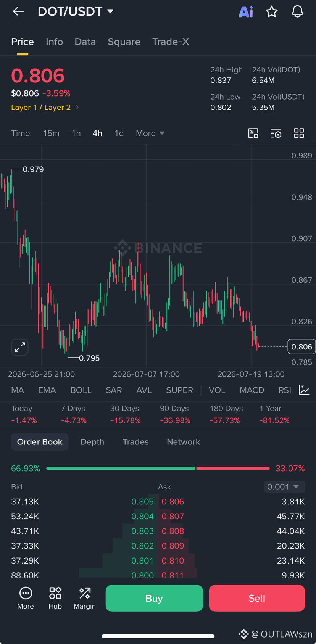Viewport: 316px width, 644px height.
Task: Change order book precision 0.001
Action: pos(284,487)
